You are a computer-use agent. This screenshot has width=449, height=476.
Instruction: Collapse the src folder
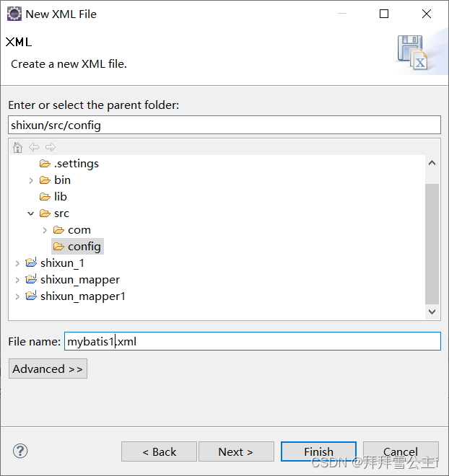[x=31, y=213]
